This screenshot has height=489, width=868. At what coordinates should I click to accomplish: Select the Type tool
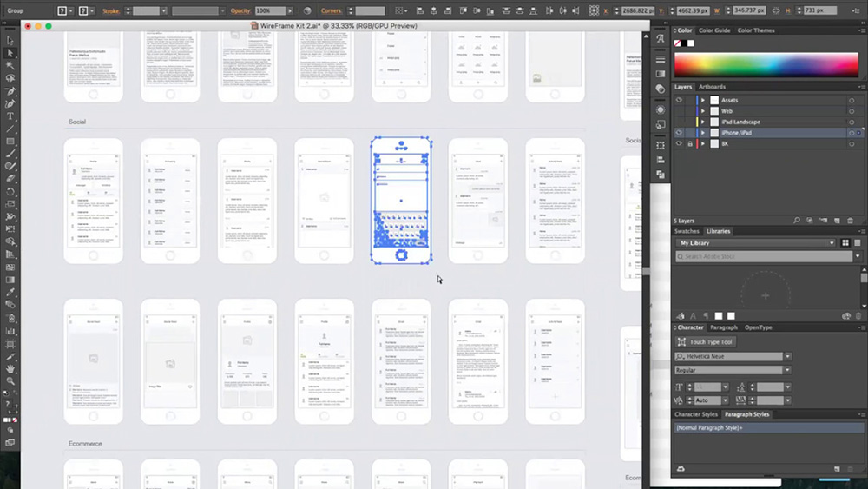point(10,116)
